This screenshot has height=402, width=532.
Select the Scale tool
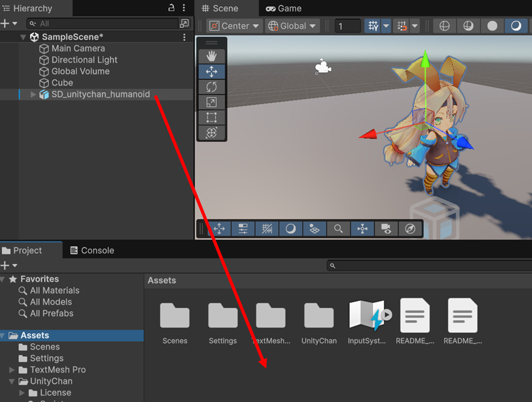coord(212,102)
